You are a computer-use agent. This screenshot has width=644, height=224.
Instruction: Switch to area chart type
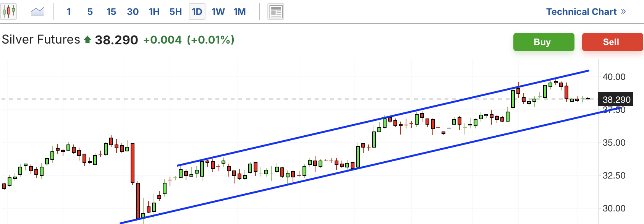[x=37, y=11]
